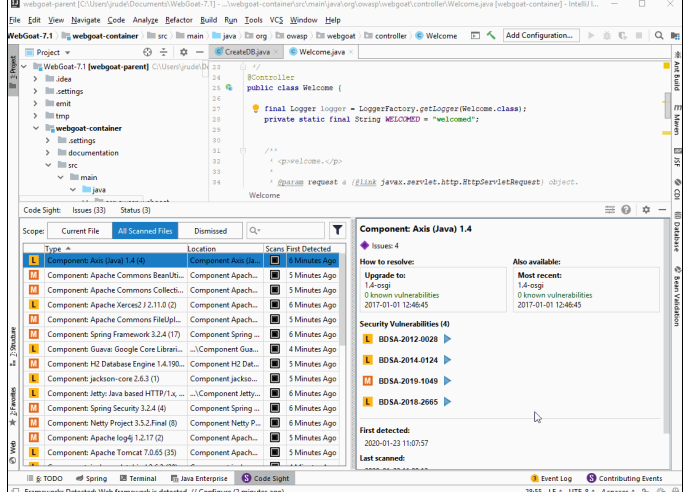Click Add Configuration button
The width and height of the screenshot is (695, 492).
point(541,35)
